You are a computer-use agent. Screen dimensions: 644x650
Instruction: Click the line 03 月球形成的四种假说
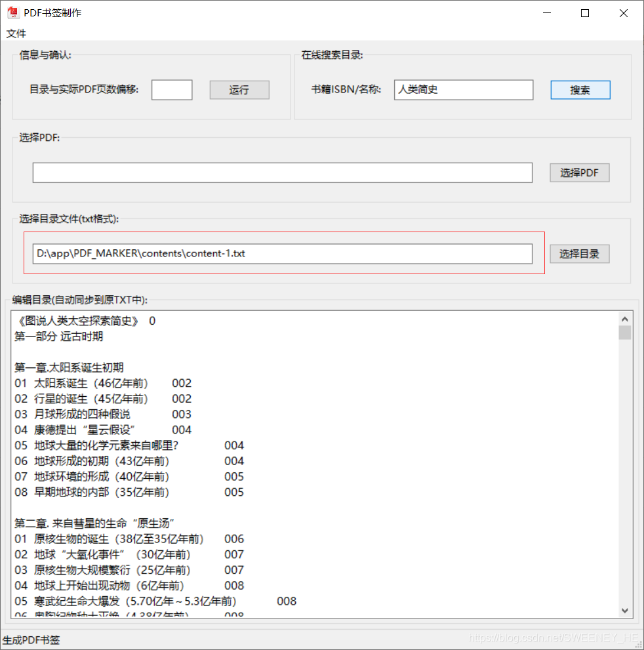pos(103,414)
